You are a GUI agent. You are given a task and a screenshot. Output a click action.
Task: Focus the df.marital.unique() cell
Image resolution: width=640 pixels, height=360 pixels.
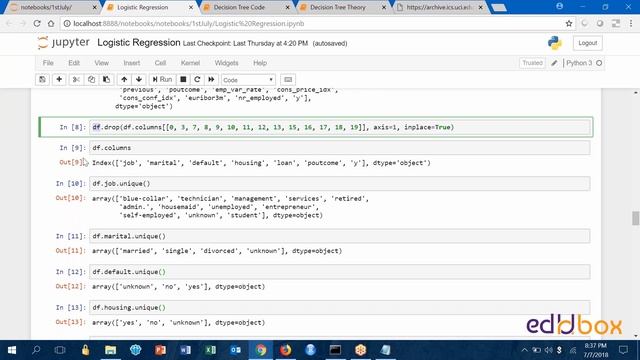point(340,236)
